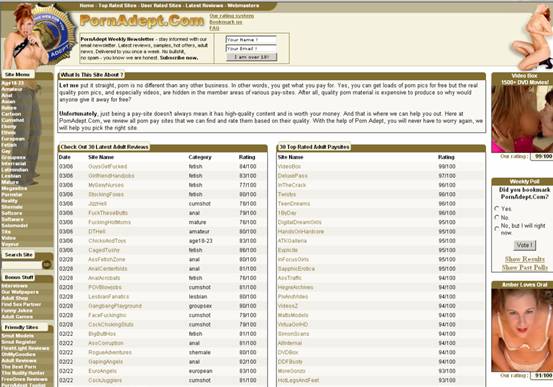Focus the Your Email input field
This screenshot has width=553, height=387.
[x=251, y=48]
